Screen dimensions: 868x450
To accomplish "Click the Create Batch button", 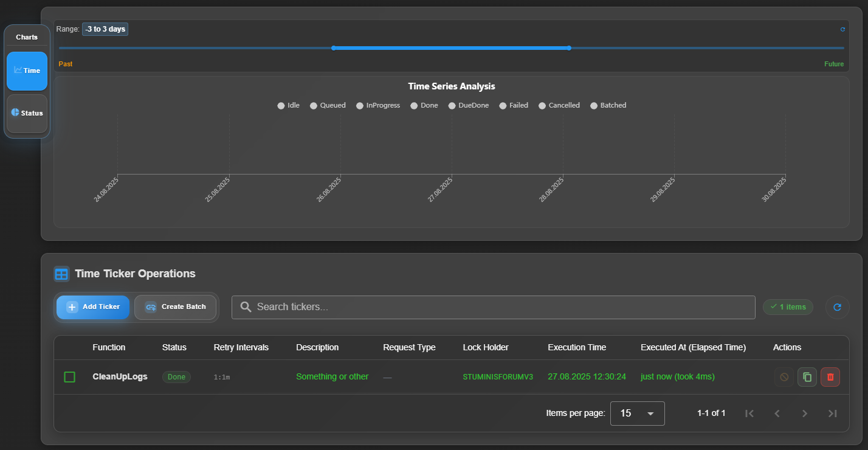I will point(175,307).
